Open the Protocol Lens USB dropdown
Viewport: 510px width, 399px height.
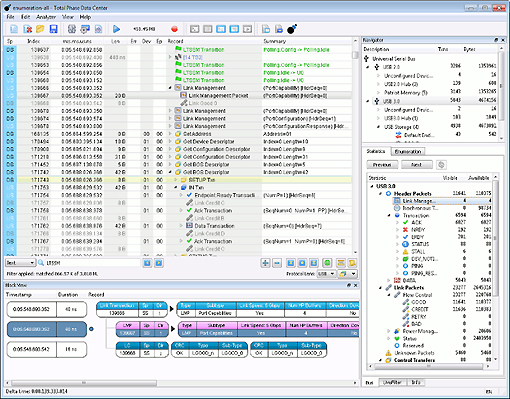[x=326, y=274]
